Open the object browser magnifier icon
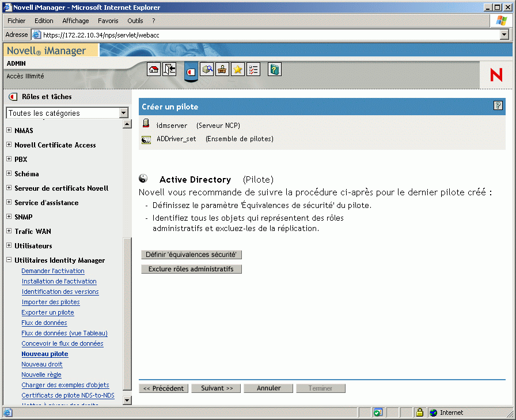 (x=207, y=69)
